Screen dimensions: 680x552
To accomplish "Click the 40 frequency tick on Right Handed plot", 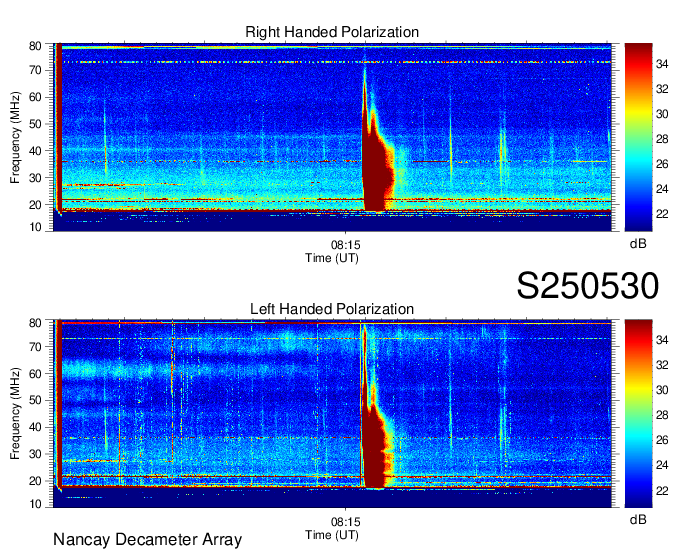I will [35, 151].
